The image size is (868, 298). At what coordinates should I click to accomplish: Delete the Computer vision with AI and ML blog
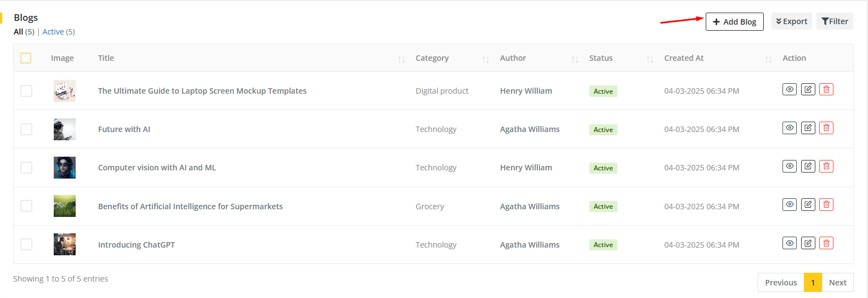tap(826, 166)
